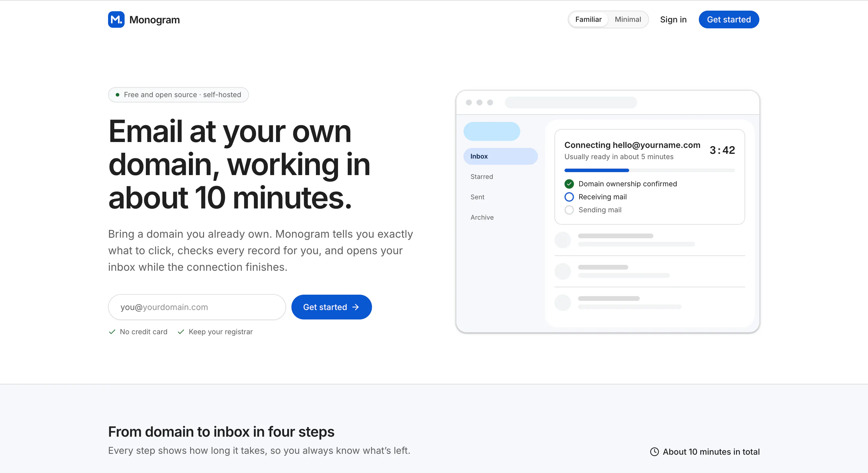Viewport: 868px width, 473px height.
Task: Click the Sign in link
Action: click(x=673, y=19)
